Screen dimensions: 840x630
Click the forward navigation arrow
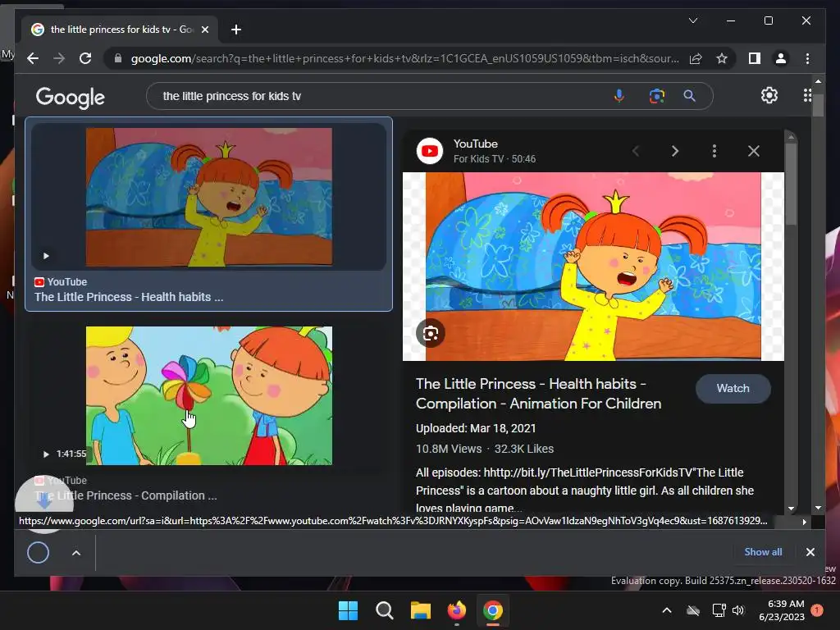click(59, 58)
